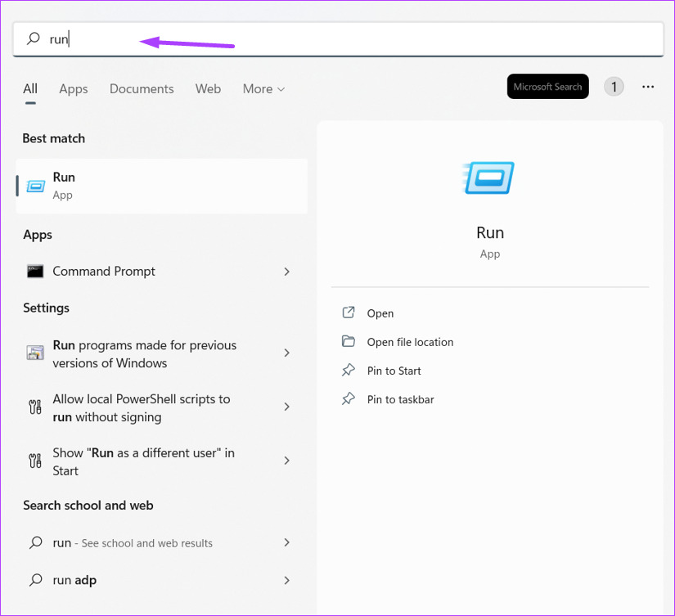Expand the Command Prompt chevron
Viewport: 675px width, 616px height.
pos(286,272)
